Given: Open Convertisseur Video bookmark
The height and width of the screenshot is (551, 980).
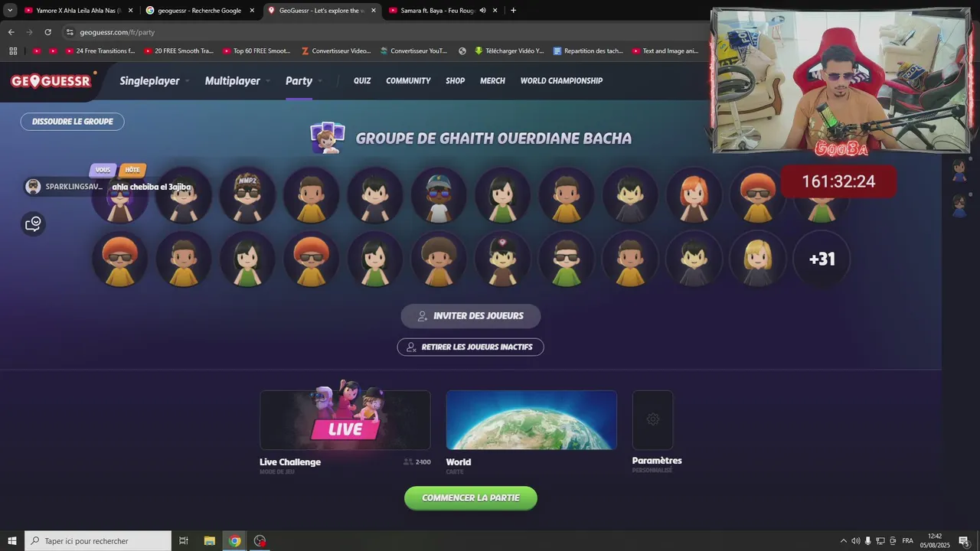Looking at the screenshot, I should [336, 51].
